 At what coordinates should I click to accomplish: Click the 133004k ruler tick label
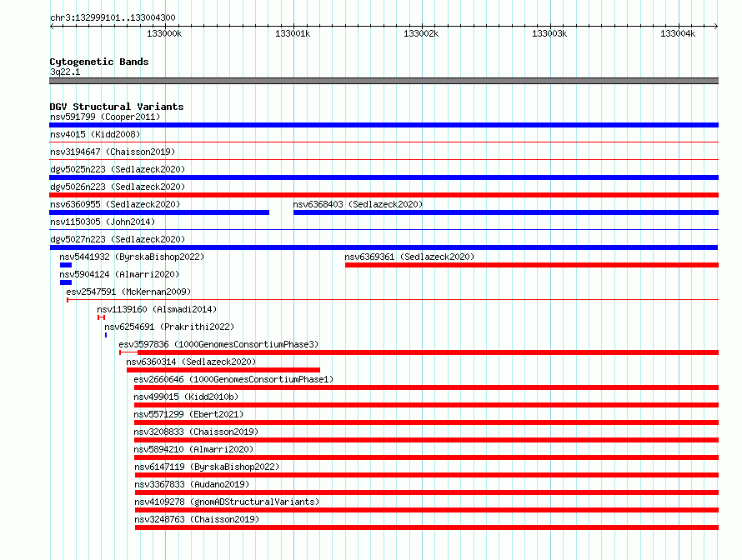678,33
